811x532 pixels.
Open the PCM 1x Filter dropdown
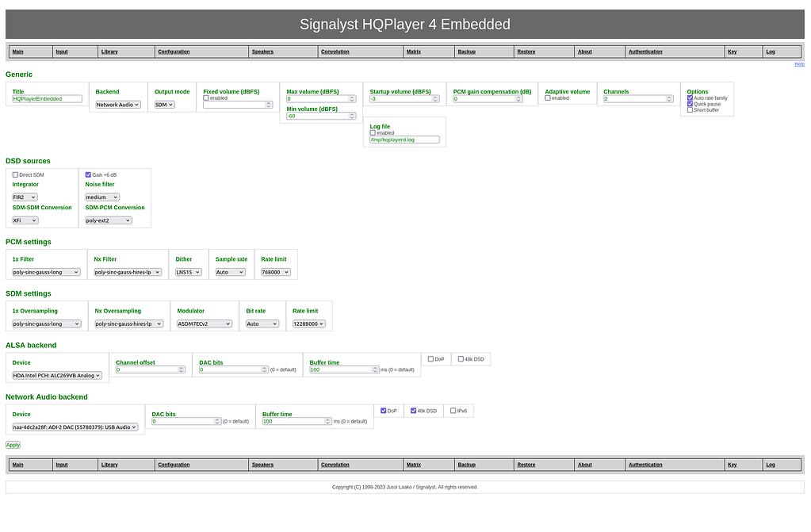46,272
